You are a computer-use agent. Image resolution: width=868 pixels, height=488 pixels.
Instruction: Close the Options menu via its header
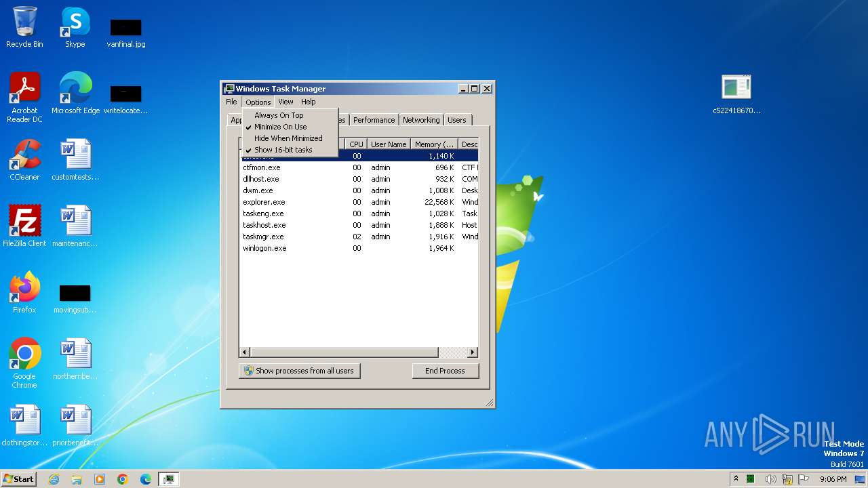[258, 102]
